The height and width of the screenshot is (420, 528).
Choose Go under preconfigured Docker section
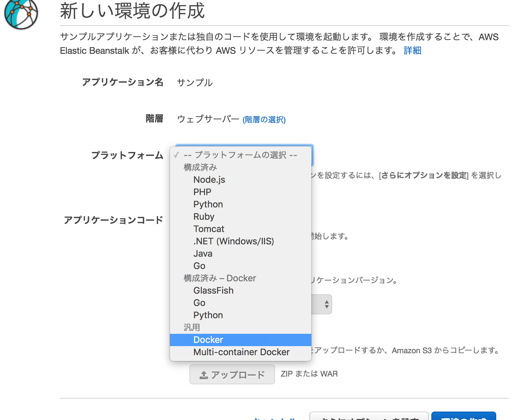click(x=240, y=303)
